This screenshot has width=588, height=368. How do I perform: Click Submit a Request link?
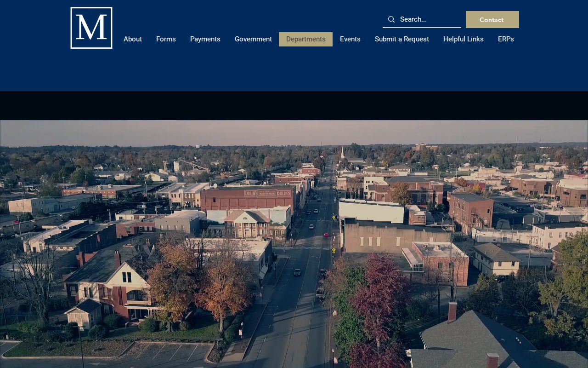point(402,39)
